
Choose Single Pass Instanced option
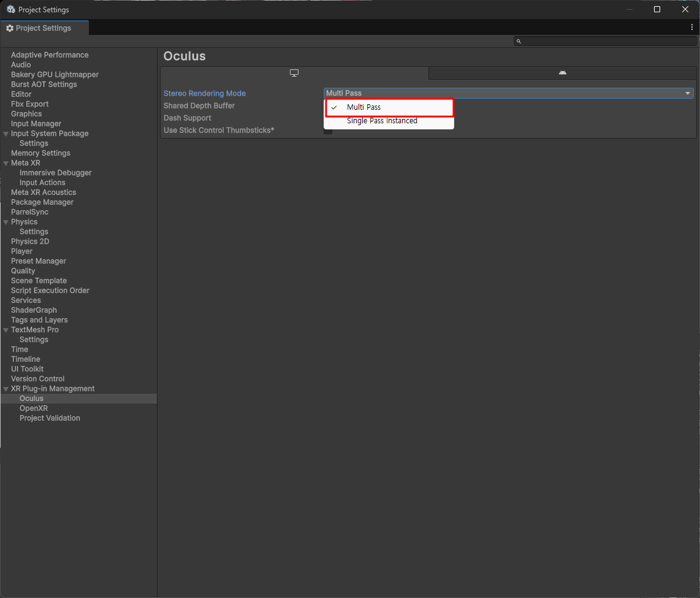(x=389, y=121)
